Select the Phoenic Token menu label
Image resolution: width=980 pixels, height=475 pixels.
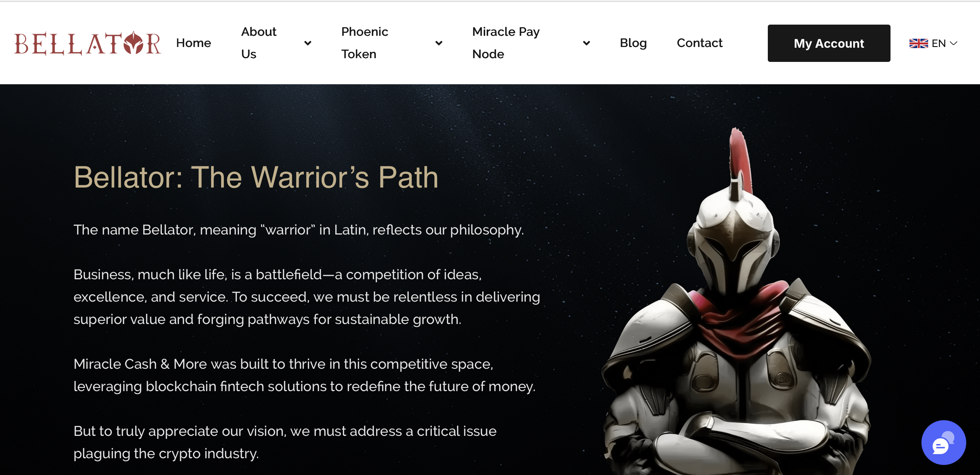(364, 43)
